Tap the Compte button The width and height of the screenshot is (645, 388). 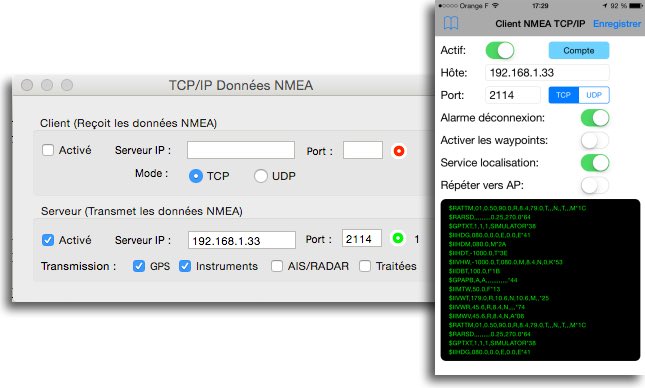point(579,51)
